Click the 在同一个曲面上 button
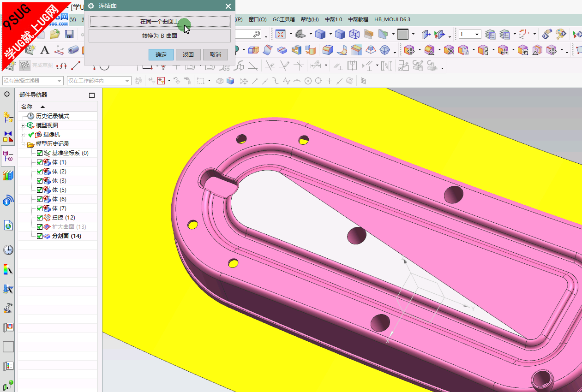This screenshot has height=392, width=582. [x=160, y=21]
